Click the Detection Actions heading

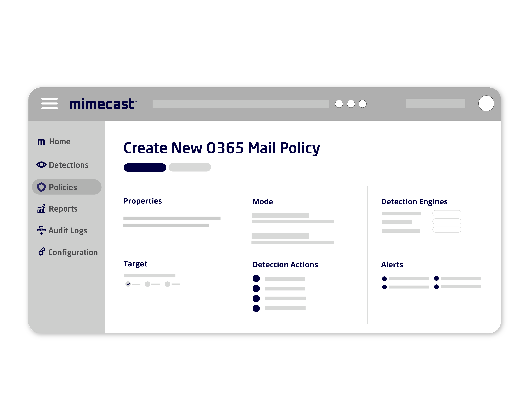coord(285,265)
